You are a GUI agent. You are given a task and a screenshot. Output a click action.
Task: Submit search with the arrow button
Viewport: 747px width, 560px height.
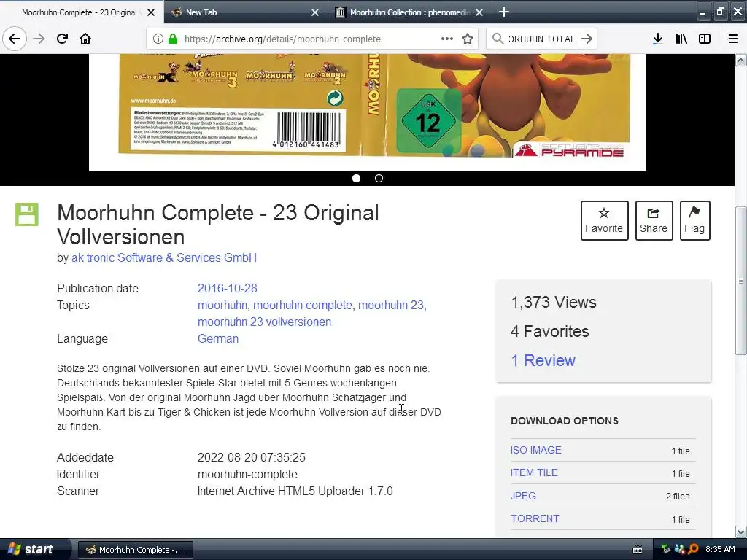tap(587, 39)
